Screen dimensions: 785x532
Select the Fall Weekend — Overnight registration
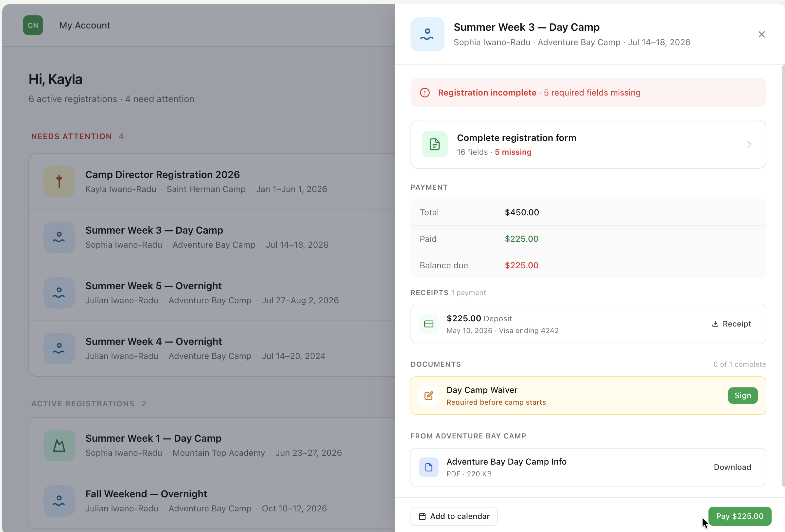[212, 501]
